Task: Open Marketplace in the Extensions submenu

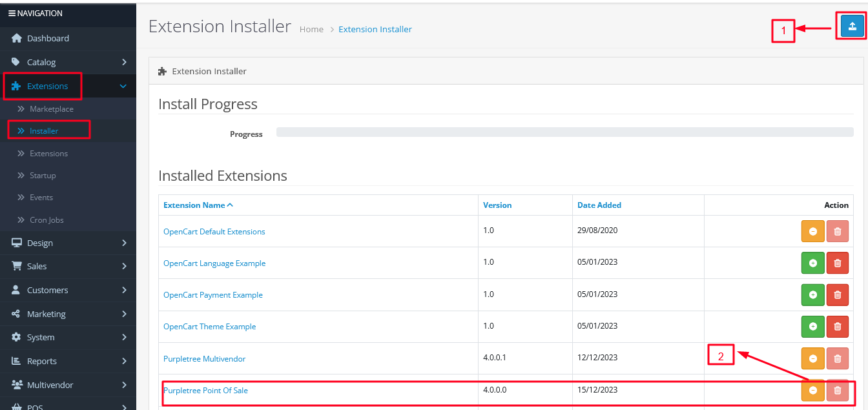Action: point(51,109)
